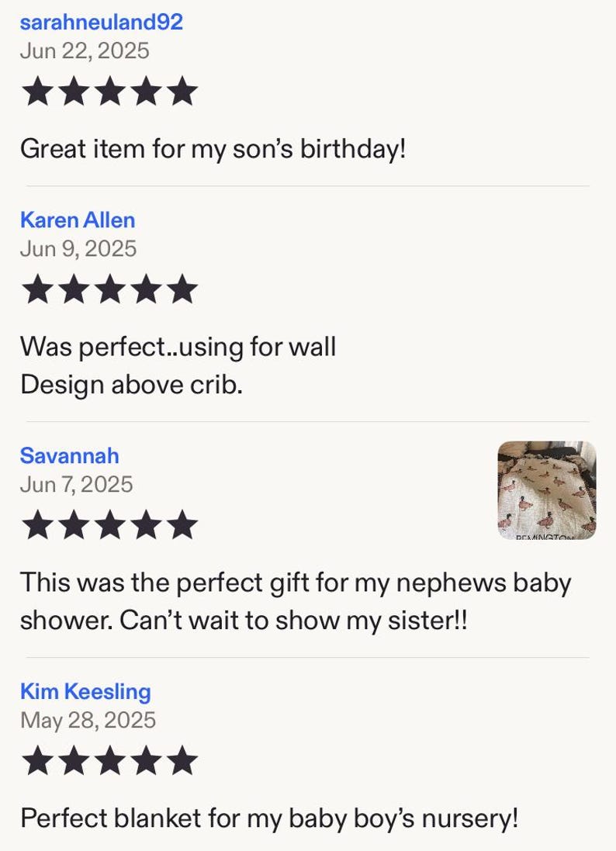Select the Jun 9, 2025 review date

pyautogui.click(x=78, y=249)
